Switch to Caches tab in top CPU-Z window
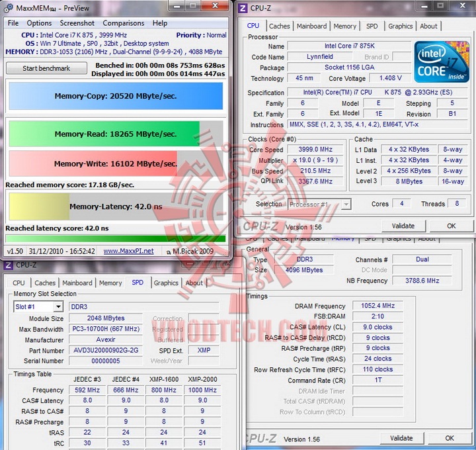Screen dimensions: 476x450 click(279, 26)
